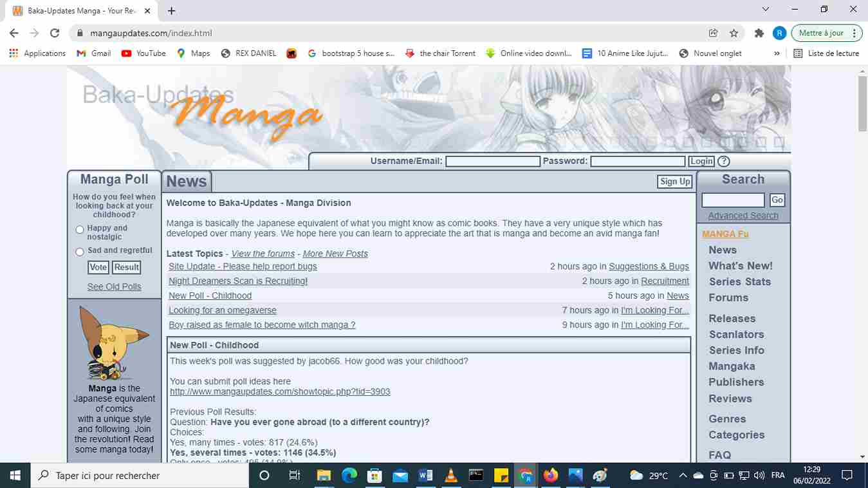Select the "Sad and regretful" poll option
868x488 pixels.
[x=80, y=252]
